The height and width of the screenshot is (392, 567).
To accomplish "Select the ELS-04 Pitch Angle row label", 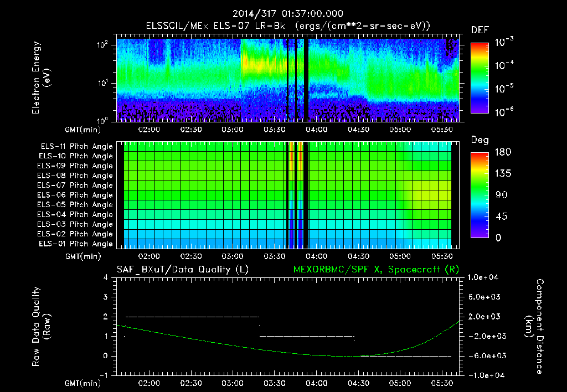I will click(75, 215).
